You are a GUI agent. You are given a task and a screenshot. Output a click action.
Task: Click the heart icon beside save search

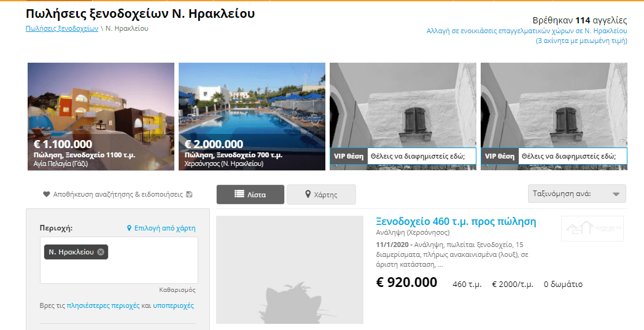(47, 194)
